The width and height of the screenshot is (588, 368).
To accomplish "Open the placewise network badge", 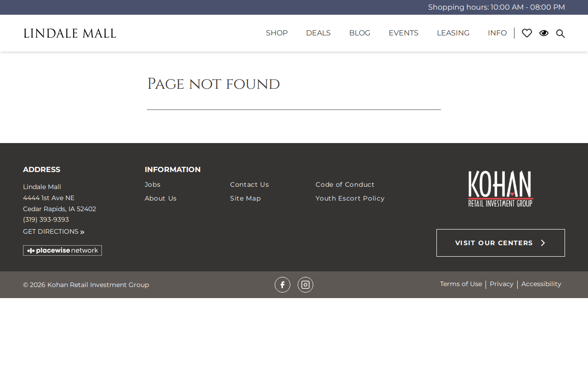I will (x=62, y=250).
